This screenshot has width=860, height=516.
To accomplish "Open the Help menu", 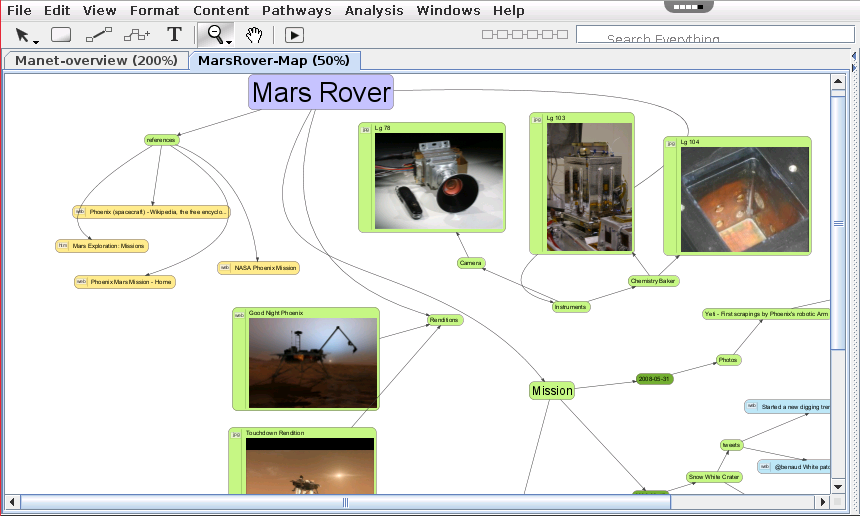I will tap(508, 10).
